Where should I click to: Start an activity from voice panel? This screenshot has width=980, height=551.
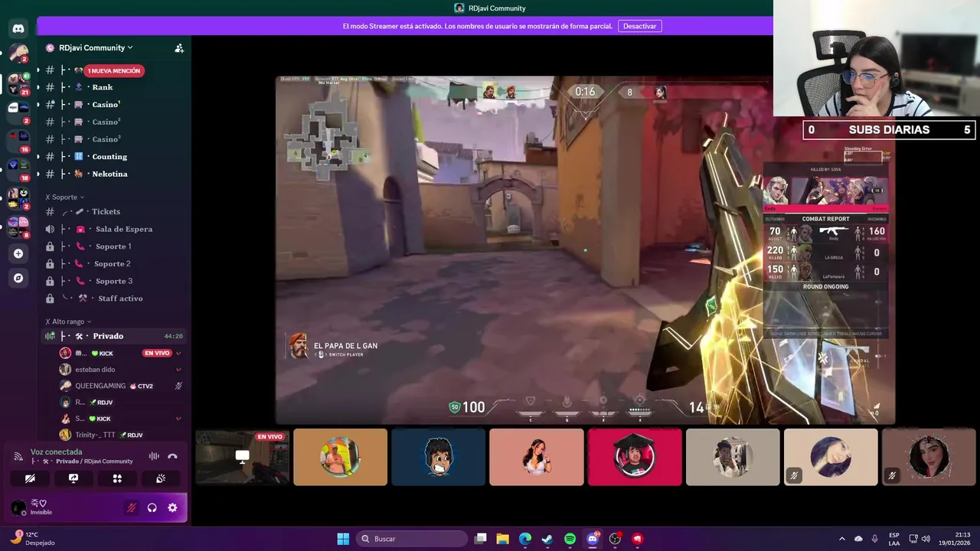(x=117, y=478)
